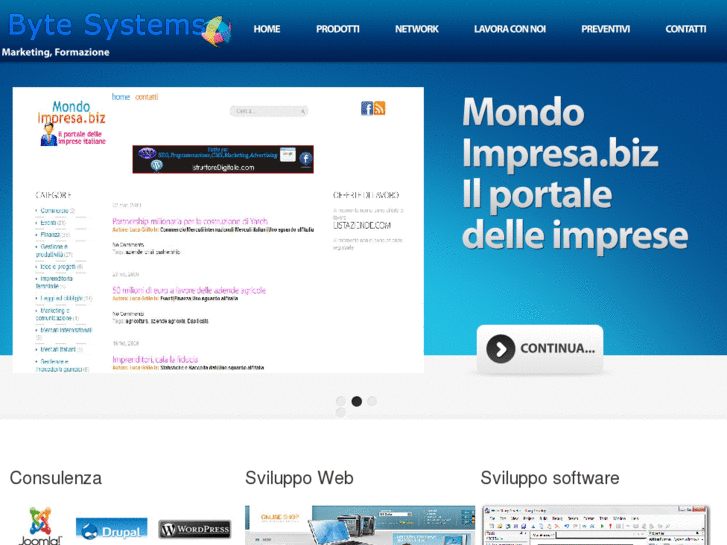The height and width of the screenshot is (545, 727).
Task: Open 'Partnership milionaria' article title
Action: click(x=190, y=221)
